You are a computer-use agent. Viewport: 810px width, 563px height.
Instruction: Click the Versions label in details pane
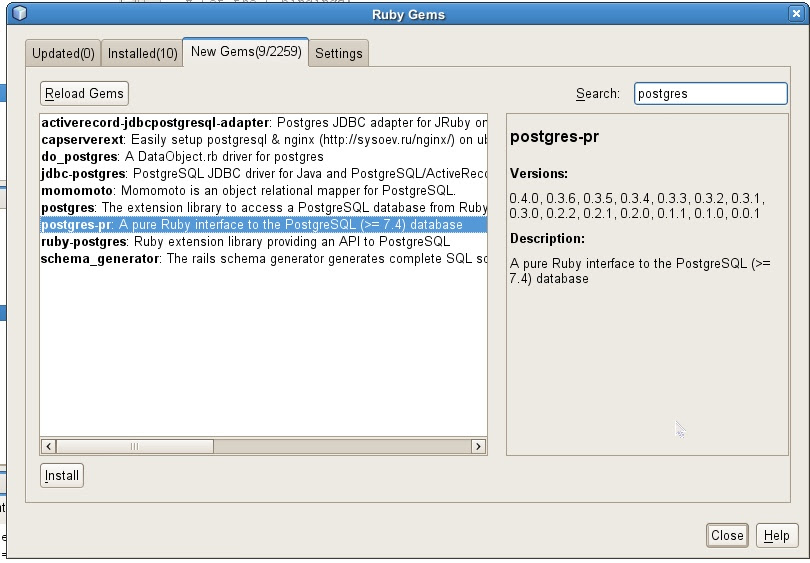pyautogui.click(x=538, y=174)
